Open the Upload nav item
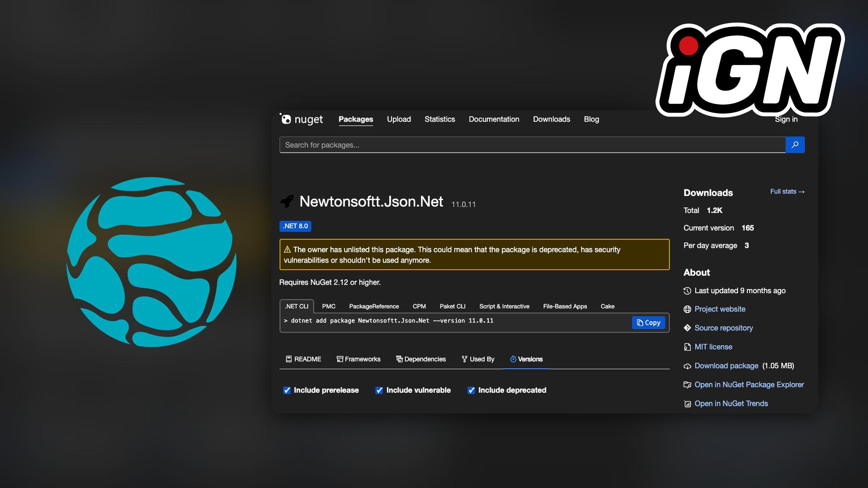Screen dimensions: 868x488 [399, 119]
